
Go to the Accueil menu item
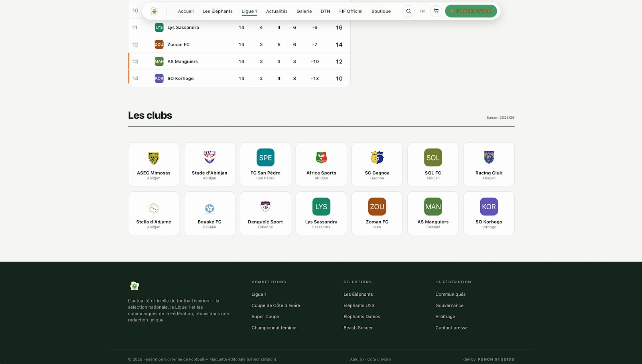[186, 11]
